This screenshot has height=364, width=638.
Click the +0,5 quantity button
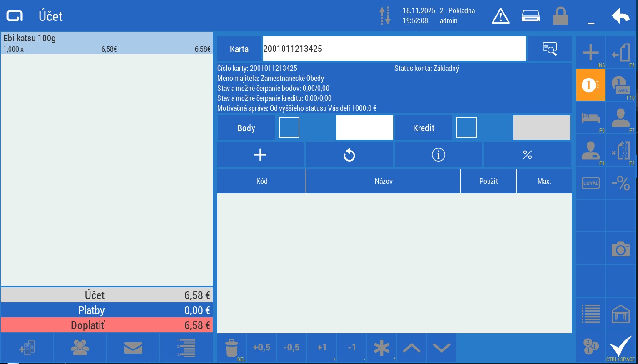[x=262, y=348]
